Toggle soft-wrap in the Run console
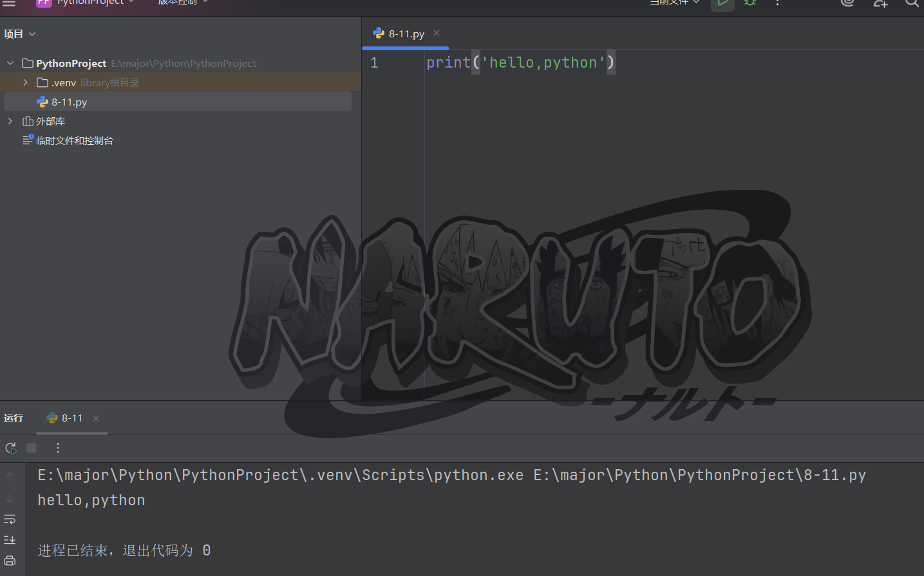 click(10, 519)
